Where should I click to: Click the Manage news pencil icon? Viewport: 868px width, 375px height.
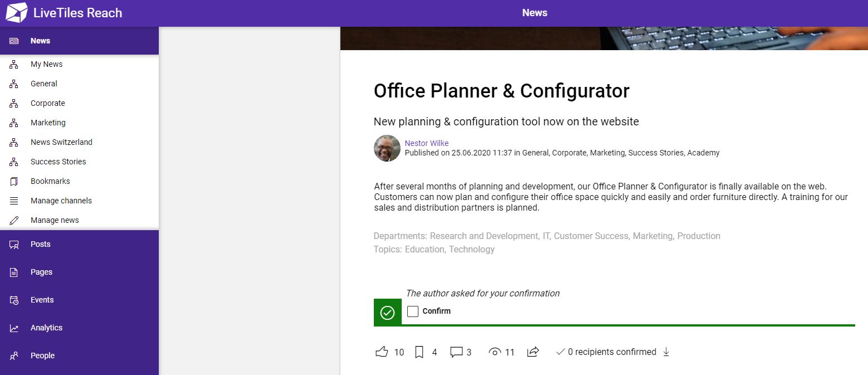14,220
